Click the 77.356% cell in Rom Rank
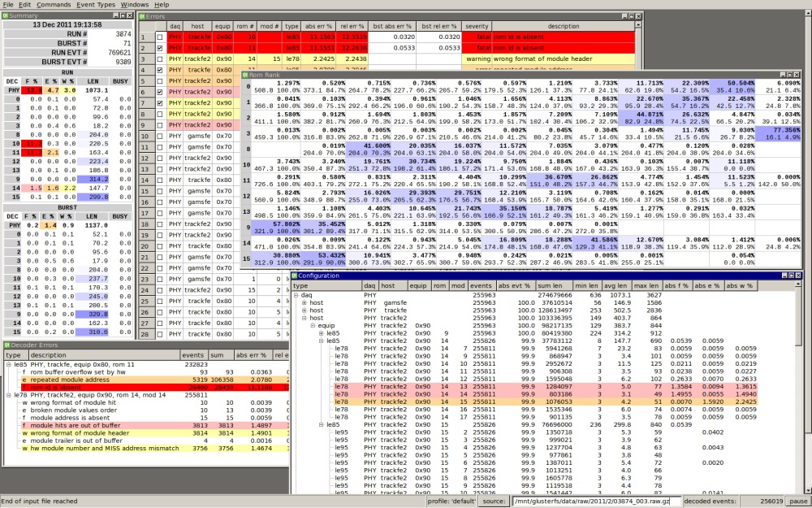This screenshot has height=508, width=812. [779, 134]
